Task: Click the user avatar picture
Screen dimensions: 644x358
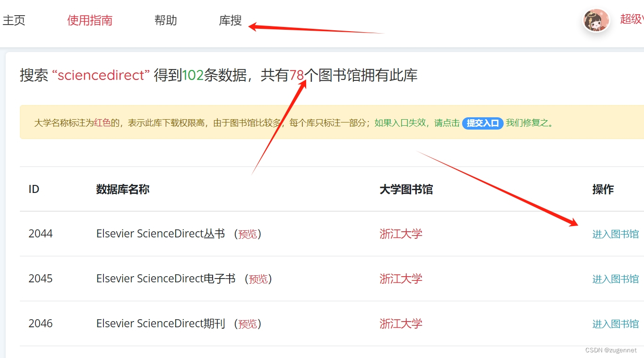Action: click(596, 20)
